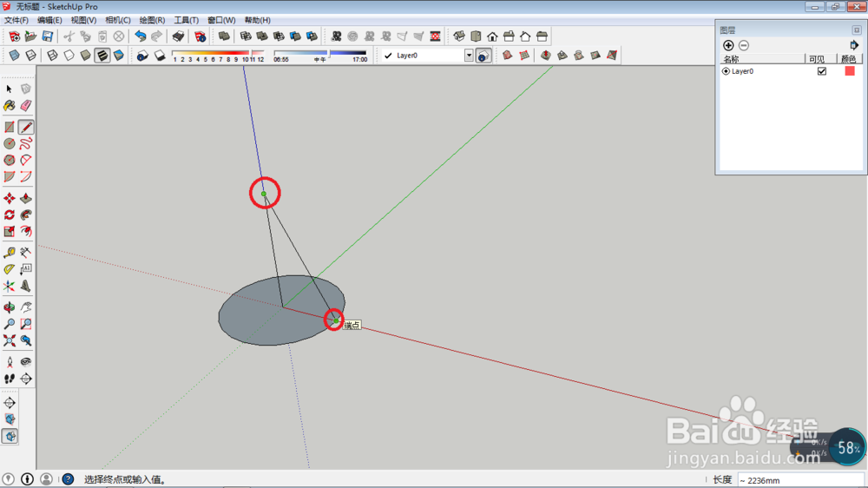868x488 pixels.
Task: Switch to Iso house view icon
Action: 459,36
